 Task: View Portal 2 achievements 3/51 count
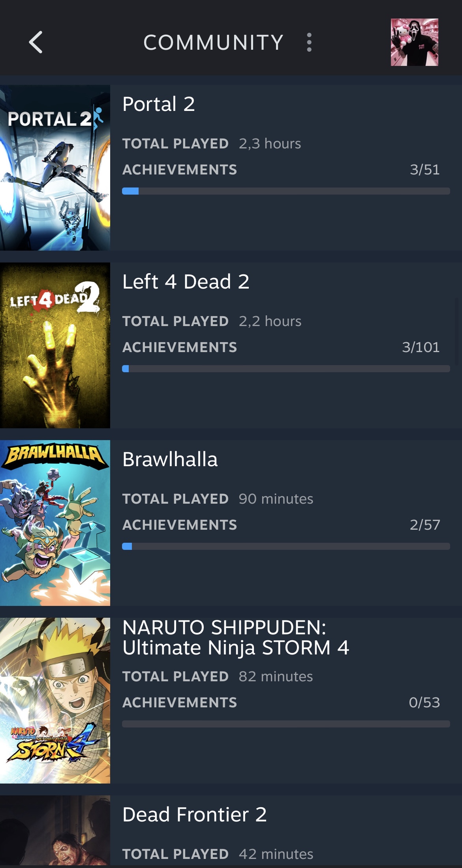[x=425, y=170]
